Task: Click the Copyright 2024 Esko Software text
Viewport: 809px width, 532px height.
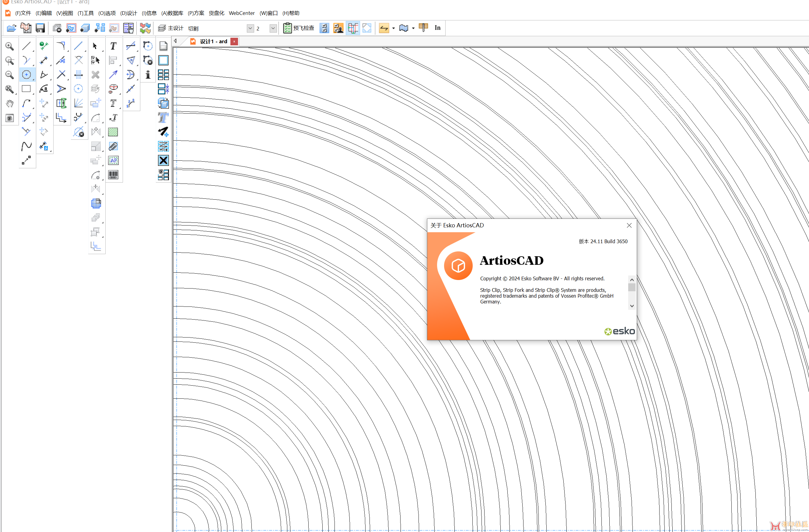Action: click(x=542, y=279)
